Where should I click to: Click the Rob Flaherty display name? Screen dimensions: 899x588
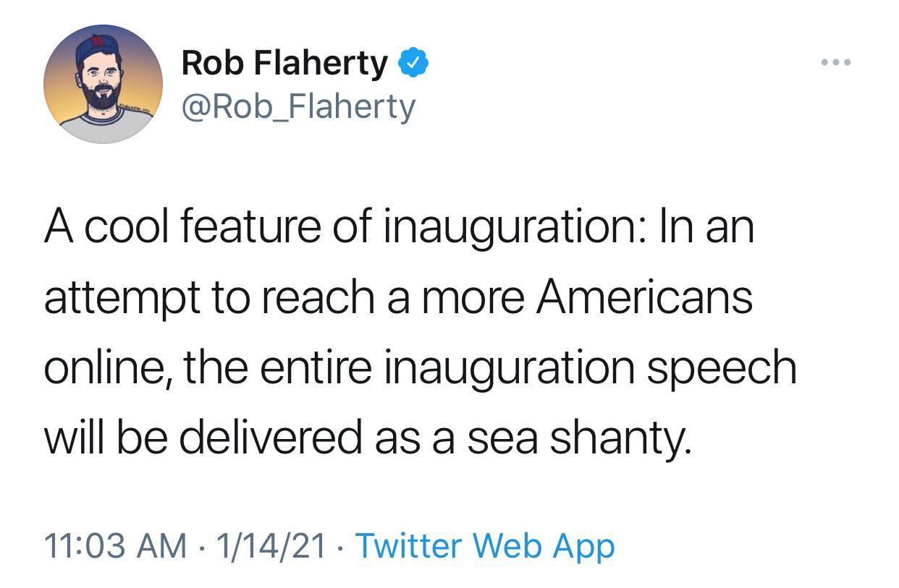coord(284,63)
